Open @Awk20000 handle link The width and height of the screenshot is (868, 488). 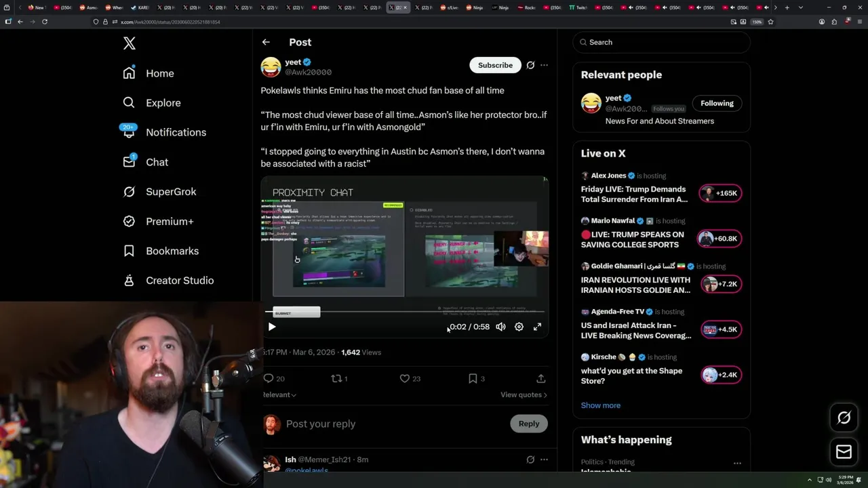tap(309, 72)
